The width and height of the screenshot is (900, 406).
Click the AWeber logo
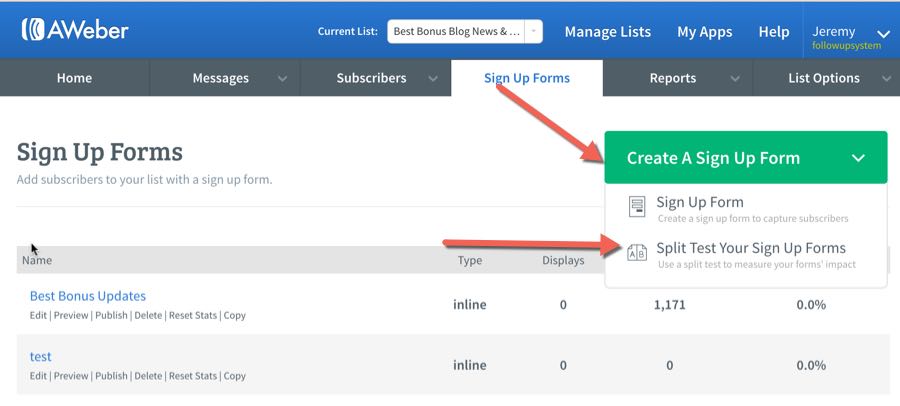coord(75,30)
